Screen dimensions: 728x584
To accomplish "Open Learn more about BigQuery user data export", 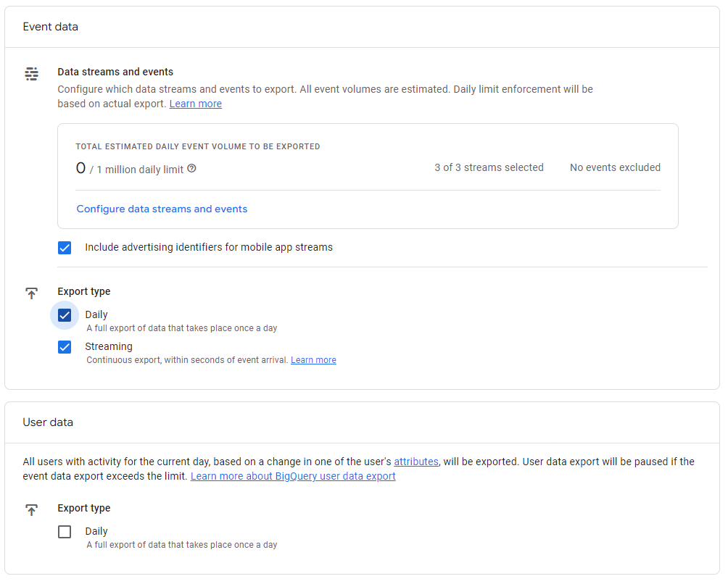I will point(293,476).
